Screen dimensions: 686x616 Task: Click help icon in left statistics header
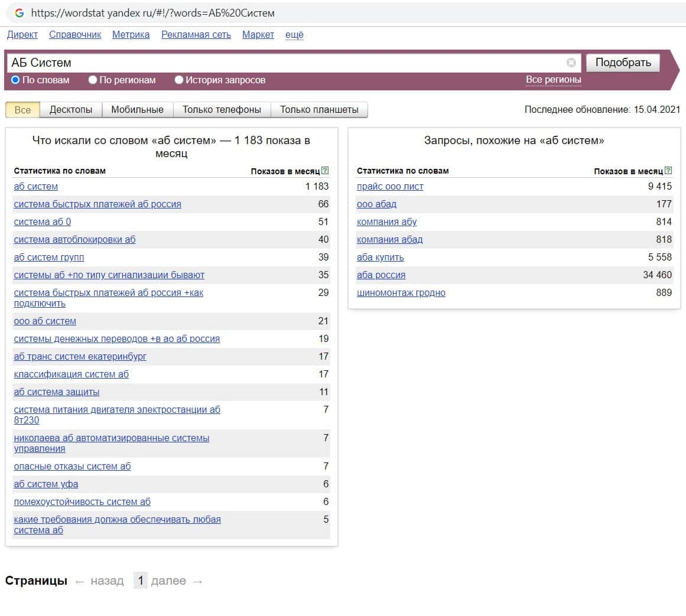(324, 171)
